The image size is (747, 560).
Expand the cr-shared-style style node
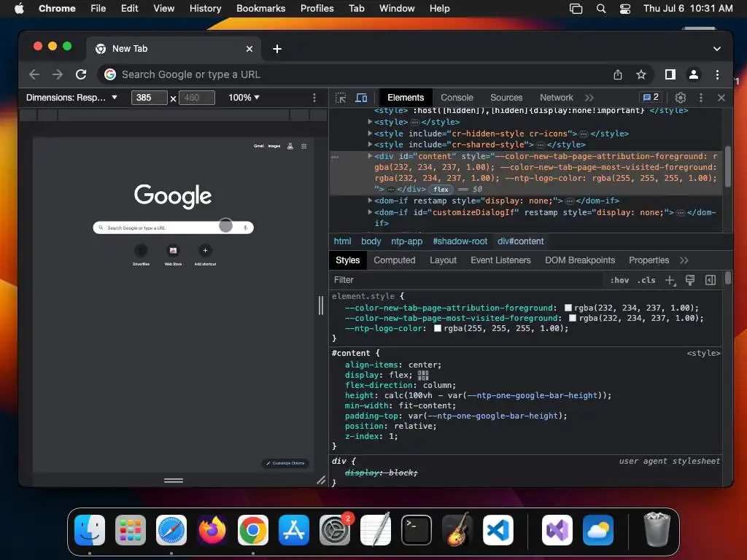(x=370, y=145)
